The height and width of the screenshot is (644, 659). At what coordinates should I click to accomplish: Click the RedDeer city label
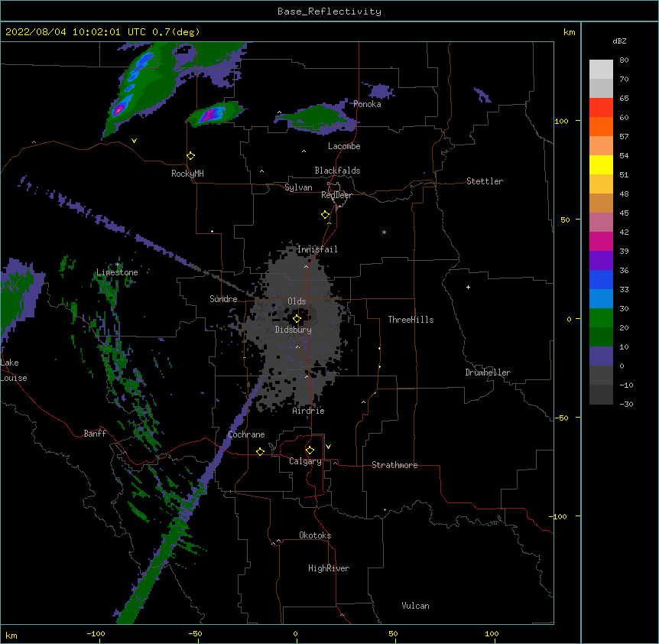(x=336, y=195)
